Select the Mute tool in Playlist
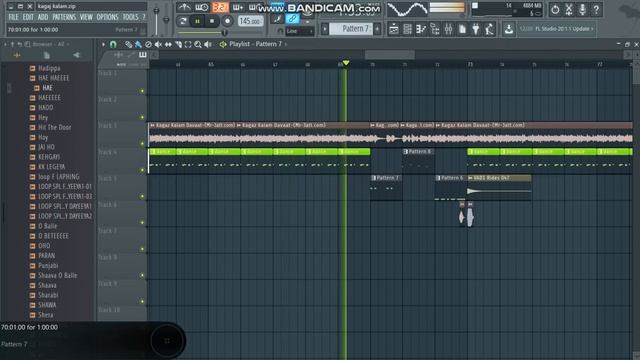This screenshot has height=360, width=640. 158,44
